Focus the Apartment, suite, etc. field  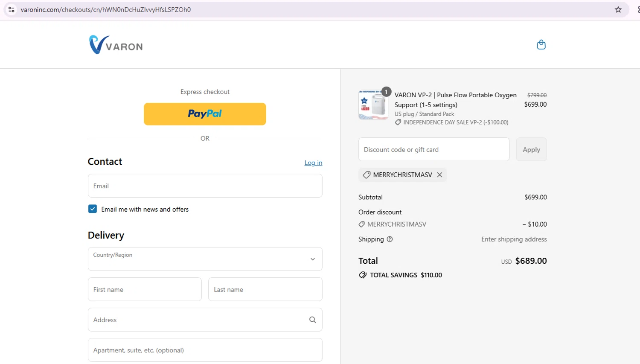[x=205, y=350]
